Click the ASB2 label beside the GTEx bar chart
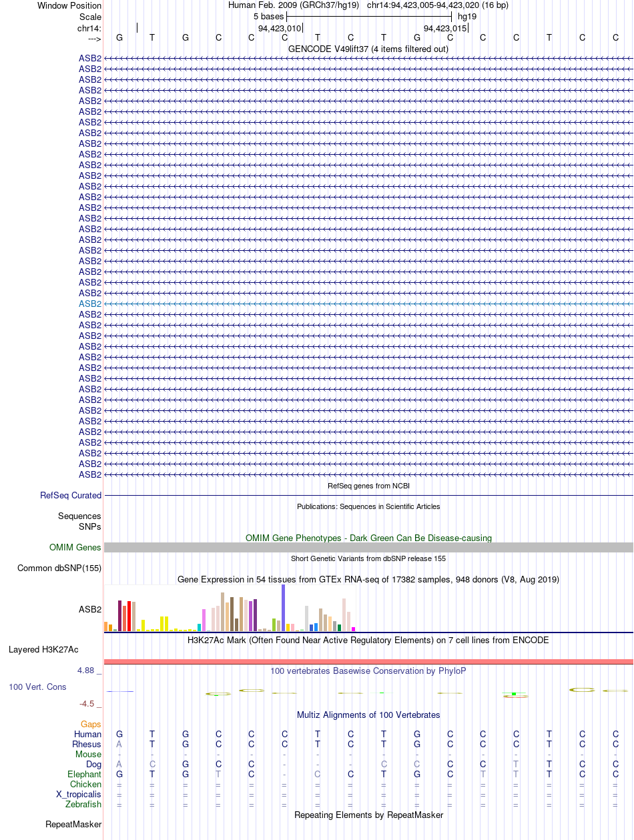This screenshot has width=634, height=840. (90, 609)
